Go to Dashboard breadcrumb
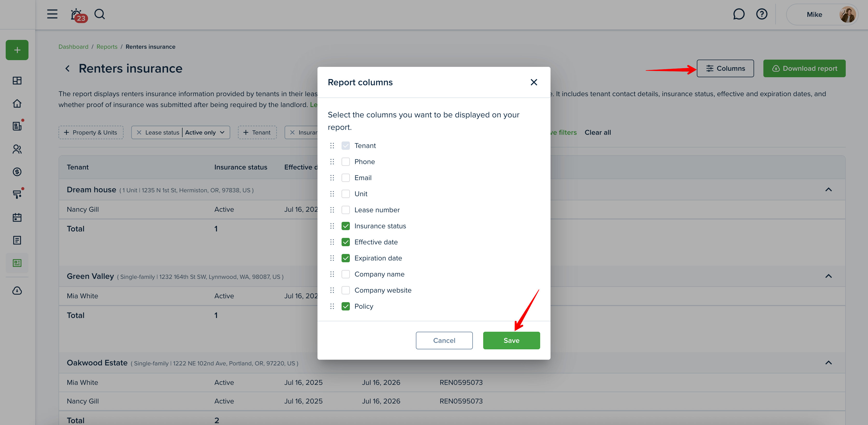Image resolution: width=868 pixels, height=425 pixels. (x=74, y=47)
